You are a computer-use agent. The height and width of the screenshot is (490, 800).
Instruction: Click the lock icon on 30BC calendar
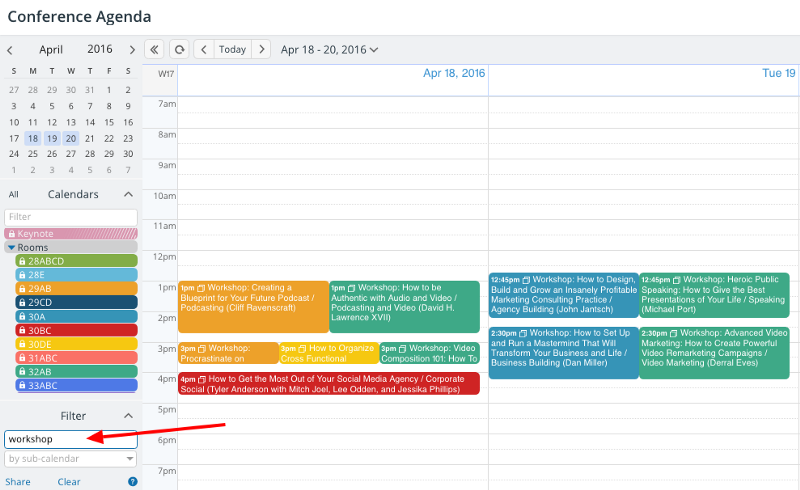point(22,330)
